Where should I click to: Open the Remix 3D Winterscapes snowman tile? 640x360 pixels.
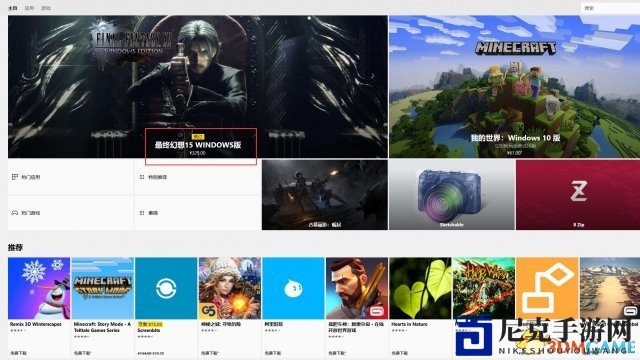(x=39, y=288)
